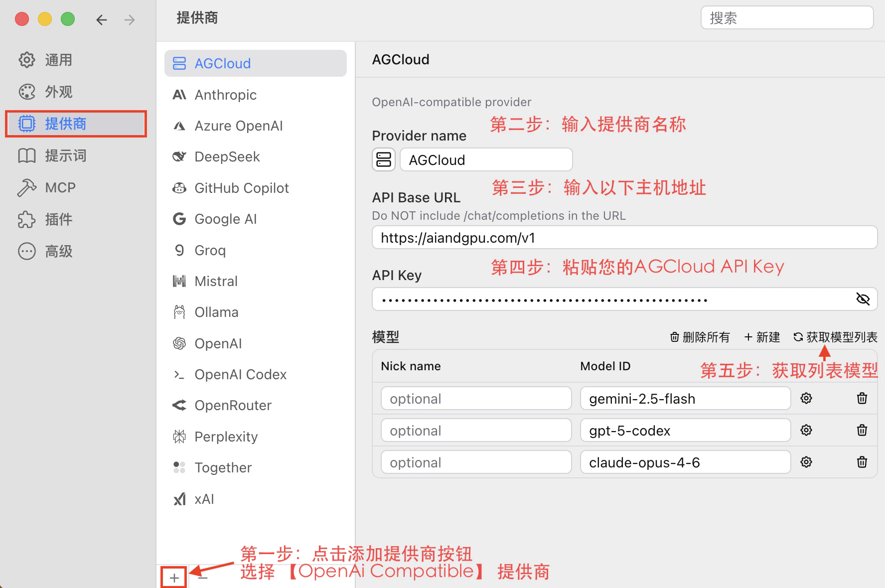Select Mistral provider
This screenshot has height=588, width=885.
click(256, 281)
